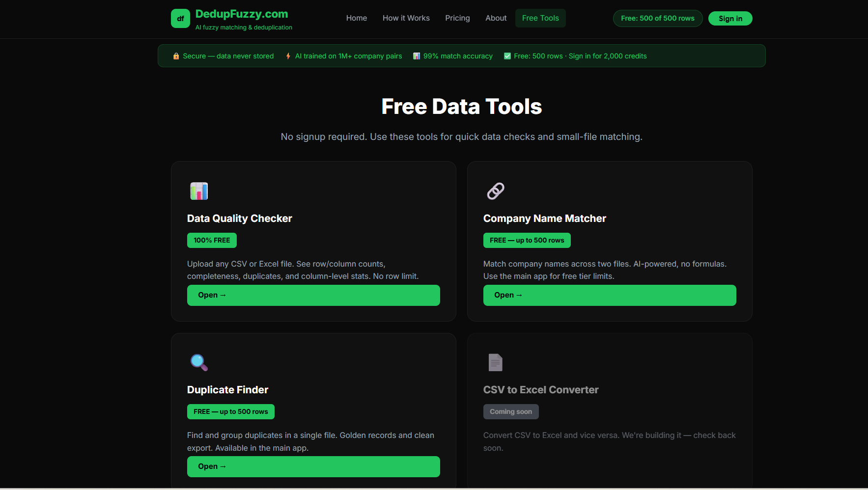The height and width of the screenshot is (490, 868).
Task: Click 'AI fuzzy matching & deduplication' tagline
Action: click(x=244, y=27)
